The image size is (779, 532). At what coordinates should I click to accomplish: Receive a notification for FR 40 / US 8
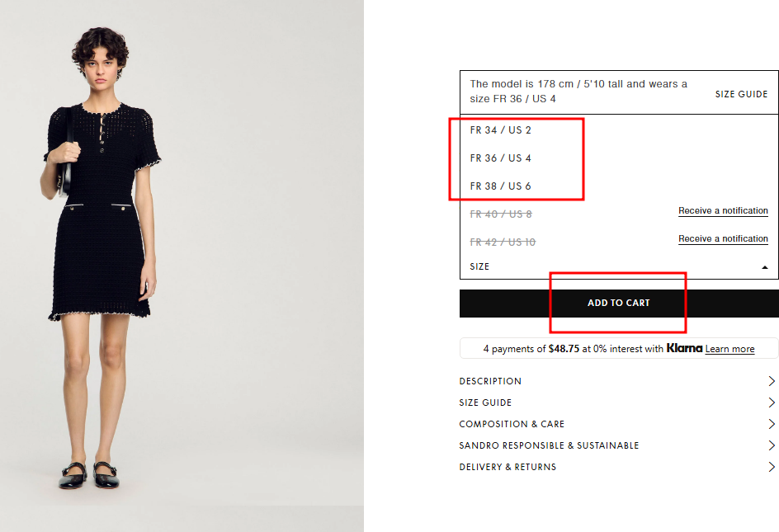723,210
